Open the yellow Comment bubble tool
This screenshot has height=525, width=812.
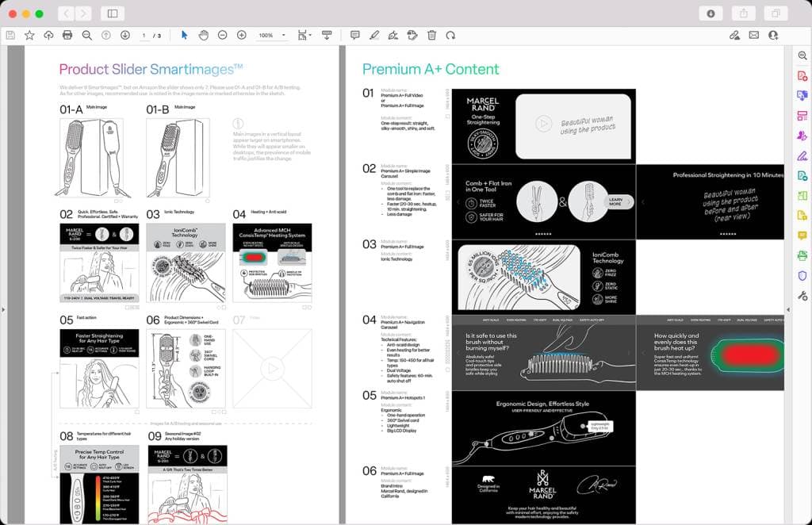[x=802, y=236]
